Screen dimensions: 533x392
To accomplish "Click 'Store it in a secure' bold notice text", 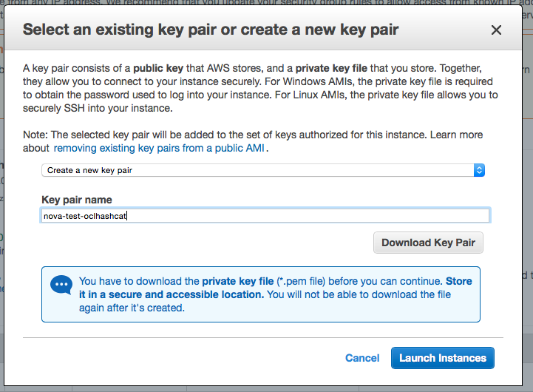I will pos(275,288).
